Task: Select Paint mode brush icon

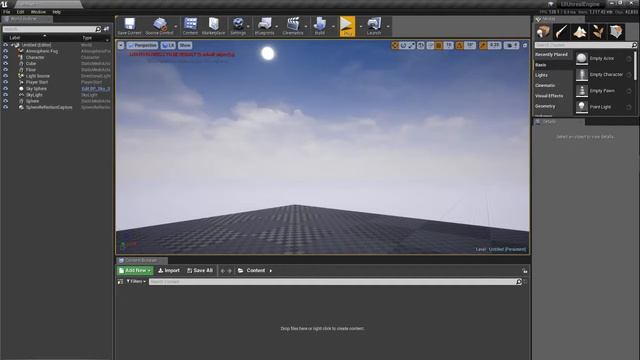Action: [562, 31]
